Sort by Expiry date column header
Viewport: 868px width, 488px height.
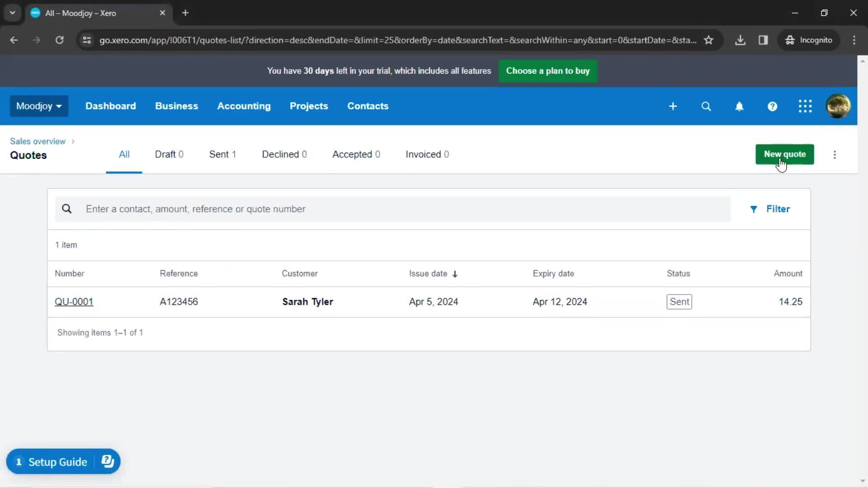tap(553, 274)
